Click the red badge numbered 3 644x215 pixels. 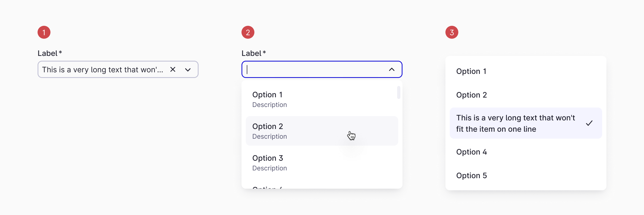pyautogui.click(x=452, y=32)
